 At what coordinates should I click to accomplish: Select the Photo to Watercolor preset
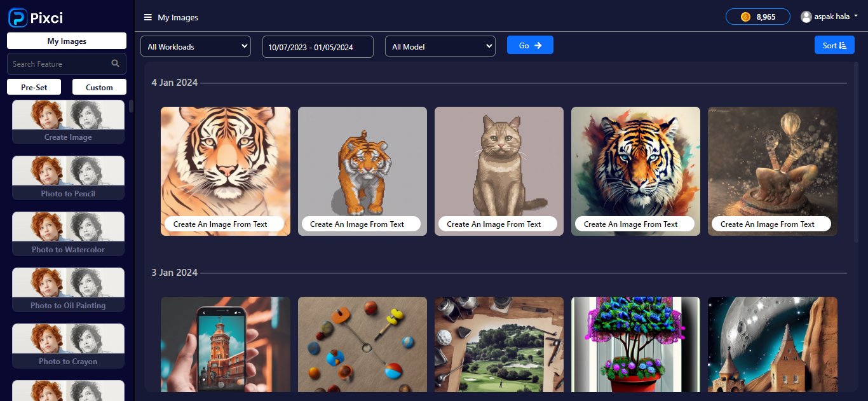[x=68, y=234]
